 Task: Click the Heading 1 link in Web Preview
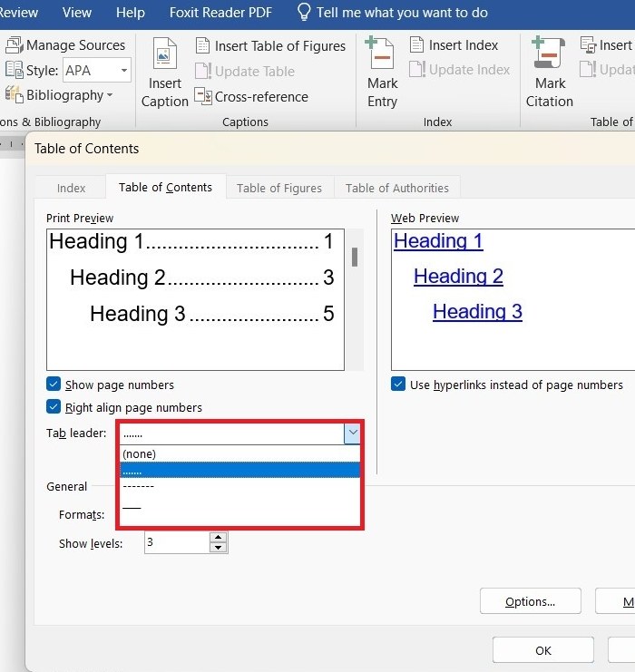point(438,241)
